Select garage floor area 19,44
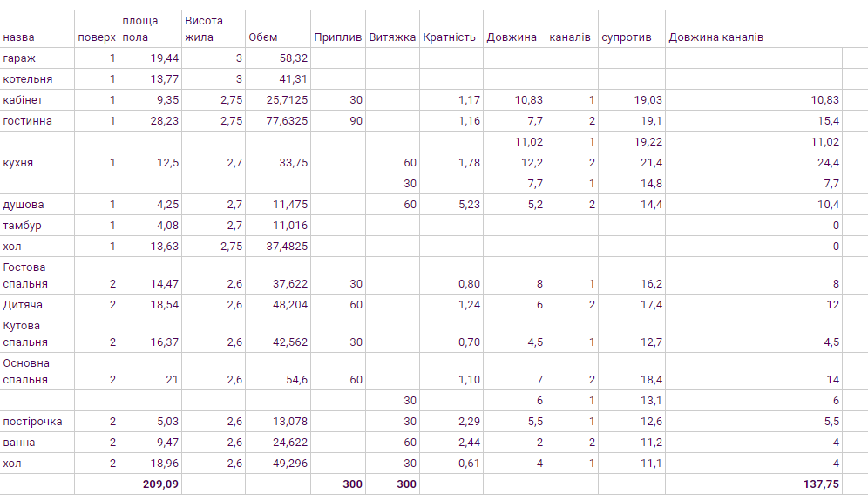 point(150,58)
